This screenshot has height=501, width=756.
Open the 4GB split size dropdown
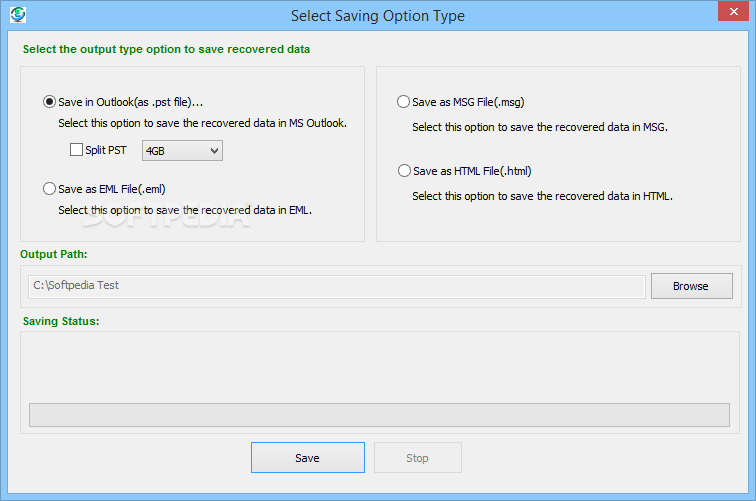(182, 150)
